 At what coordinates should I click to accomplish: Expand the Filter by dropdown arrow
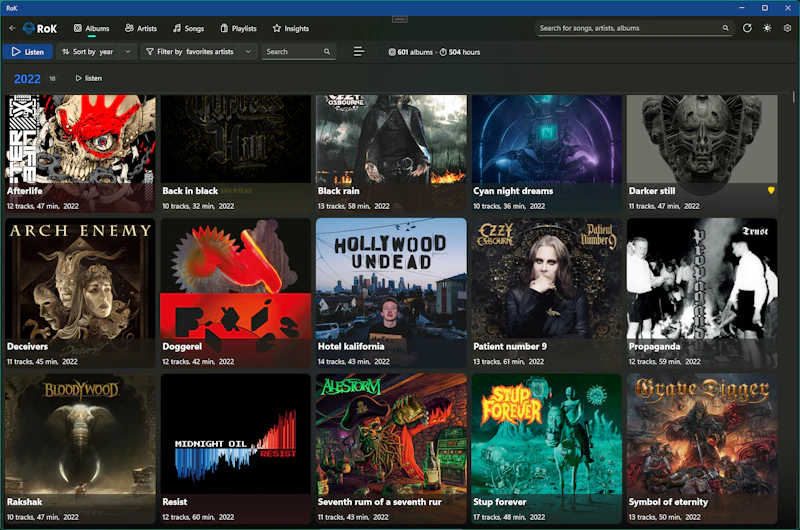tap(248, 52)
